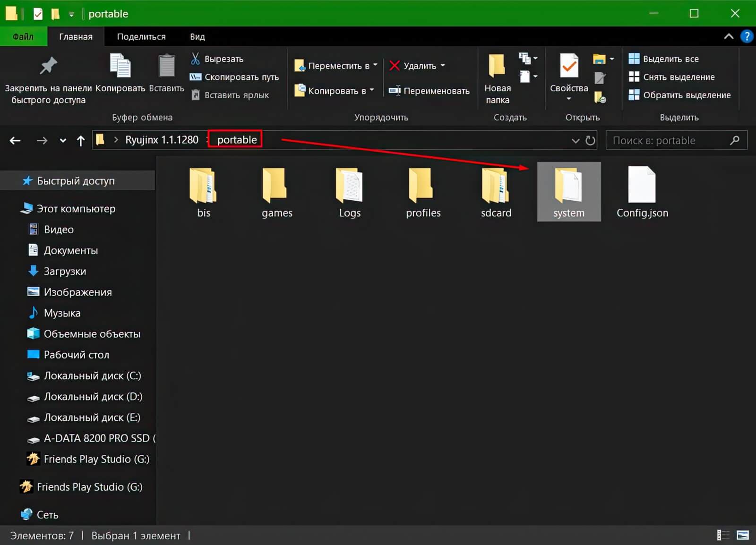Click Ryujinx 1.1.1280 in the address bar
756x545 pixels.
click(x=162, y=140)
